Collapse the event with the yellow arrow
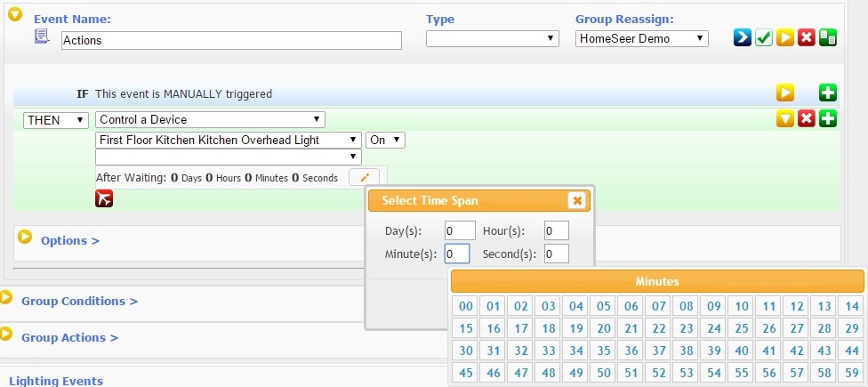 pyautogui.click(x=15, y=14)
